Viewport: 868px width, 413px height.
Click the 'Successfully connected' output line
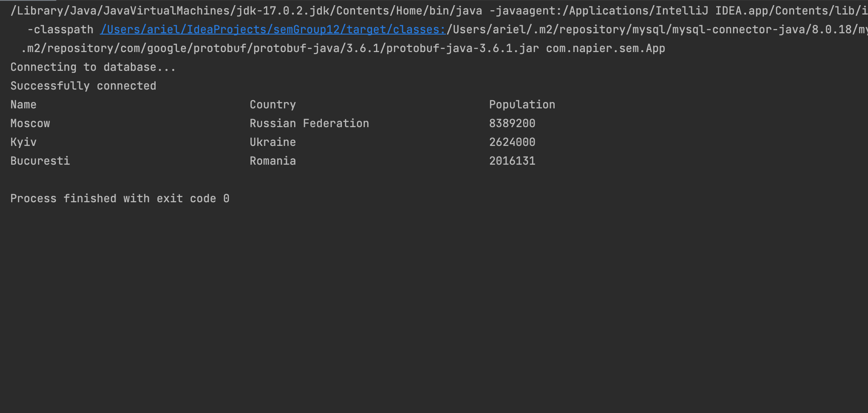(x=83, y=86)
